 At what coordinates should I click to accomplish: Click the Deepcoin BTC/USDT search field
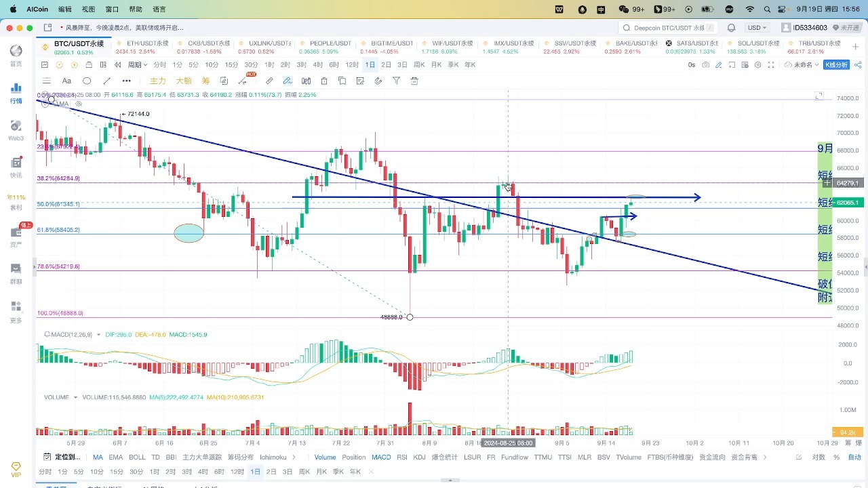[668, 28]
